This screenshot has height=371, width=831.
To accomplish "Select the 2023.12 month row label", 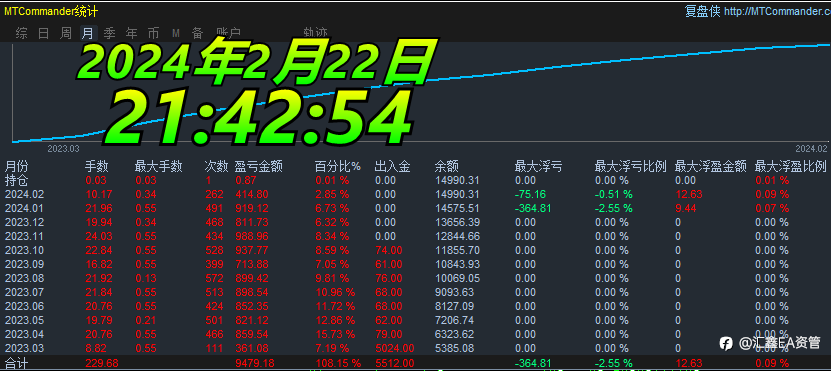I will pos(23,222).
